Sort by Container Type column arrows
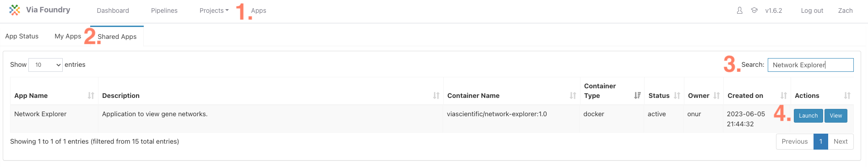 coord(637,96)
